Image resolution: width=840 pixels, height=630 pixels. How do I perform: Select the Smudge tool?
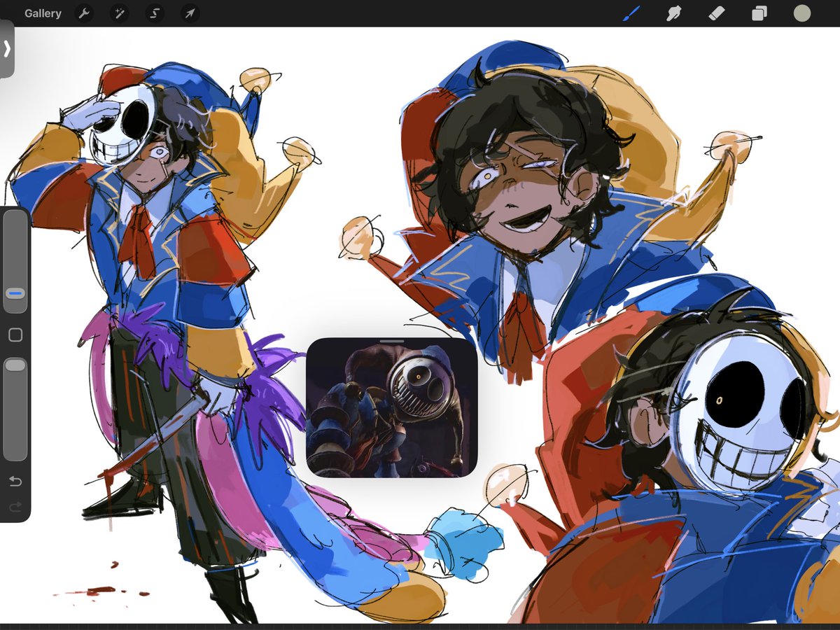coord(673,13)
